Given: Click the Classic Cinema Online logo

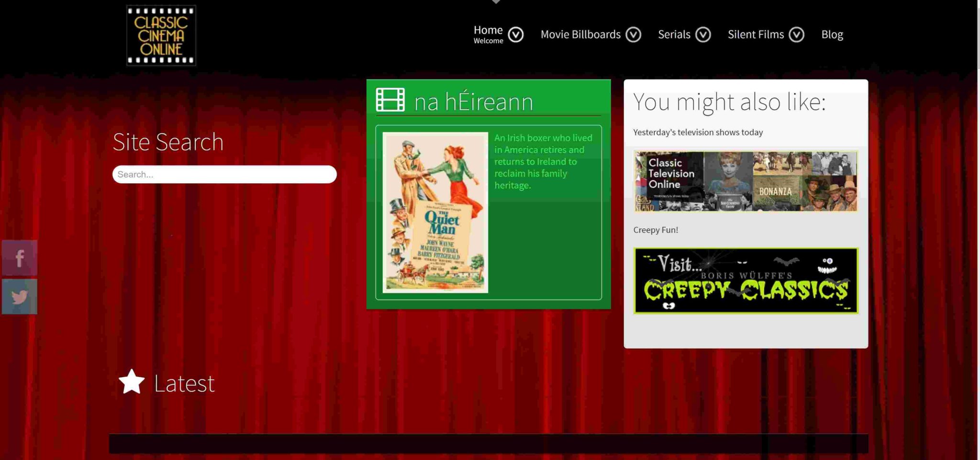Looking at the screenshot, I should pos(161,35).
